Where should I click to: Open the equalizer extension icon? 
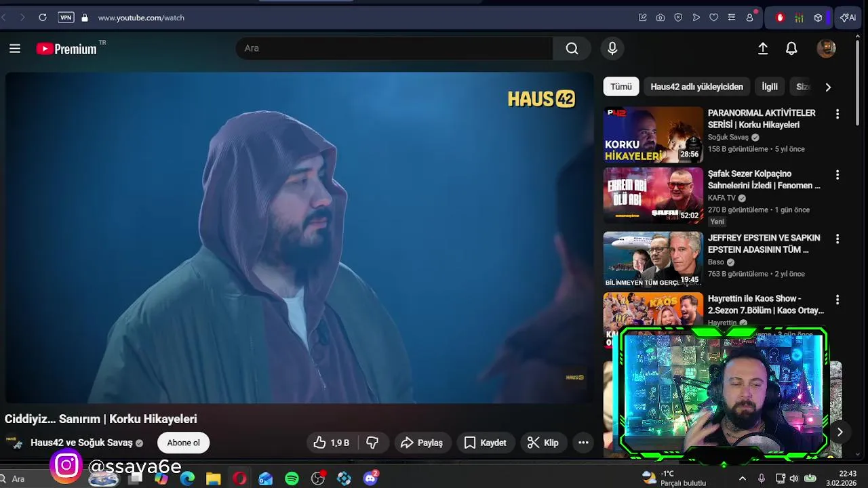(799, 18)
